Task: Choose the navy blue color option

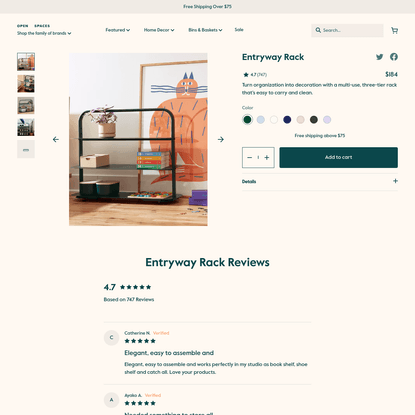Action: 287,119
